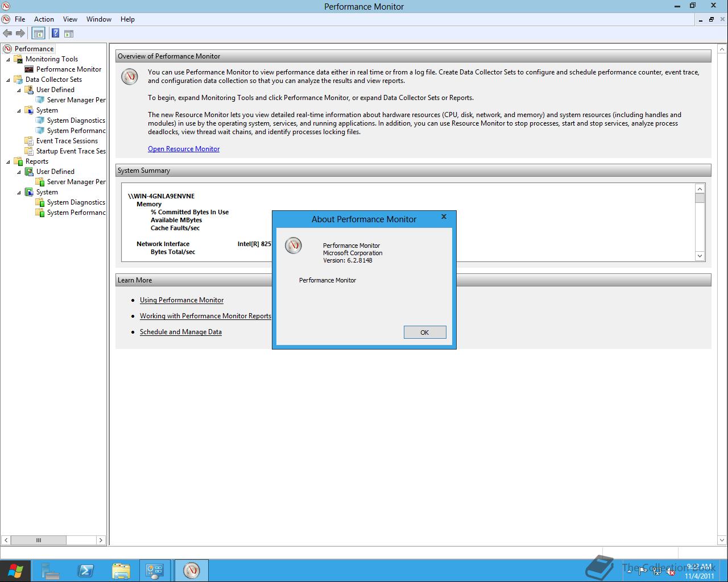Restore the inner console child window
The height and width of the screenshot is (582, 728).
click(711, 19)
